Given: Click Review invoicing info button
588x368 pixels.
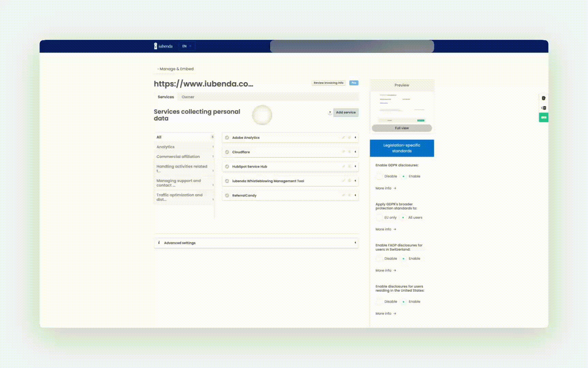Looking at the screenshot, I should tap(328, 83).
